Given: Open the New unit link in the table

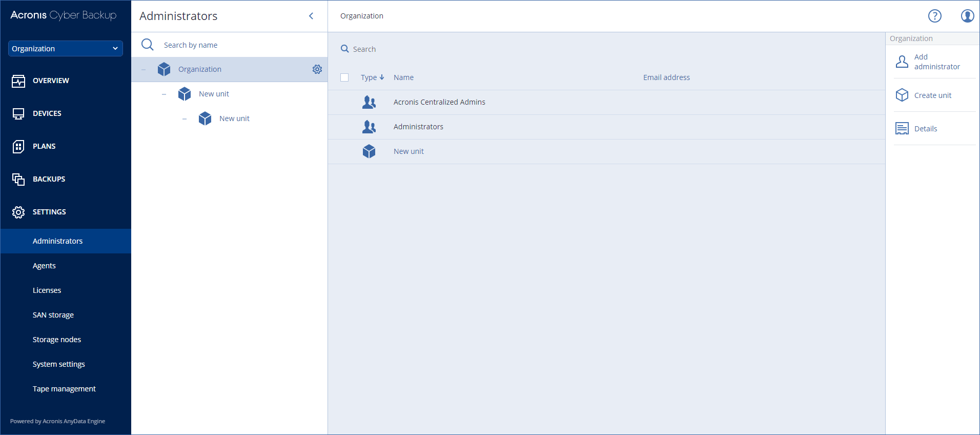Looking at the screenshot, I should tap(409, 151).
